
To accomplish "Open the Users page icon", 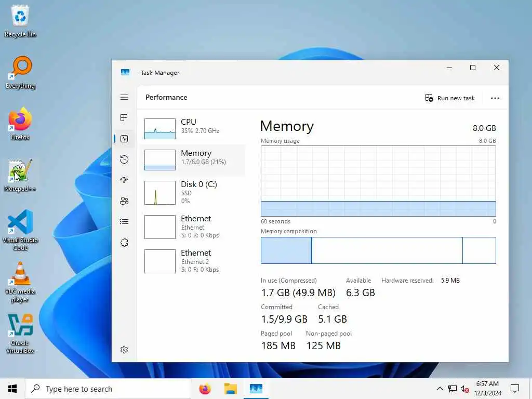I will pos(124,201).
